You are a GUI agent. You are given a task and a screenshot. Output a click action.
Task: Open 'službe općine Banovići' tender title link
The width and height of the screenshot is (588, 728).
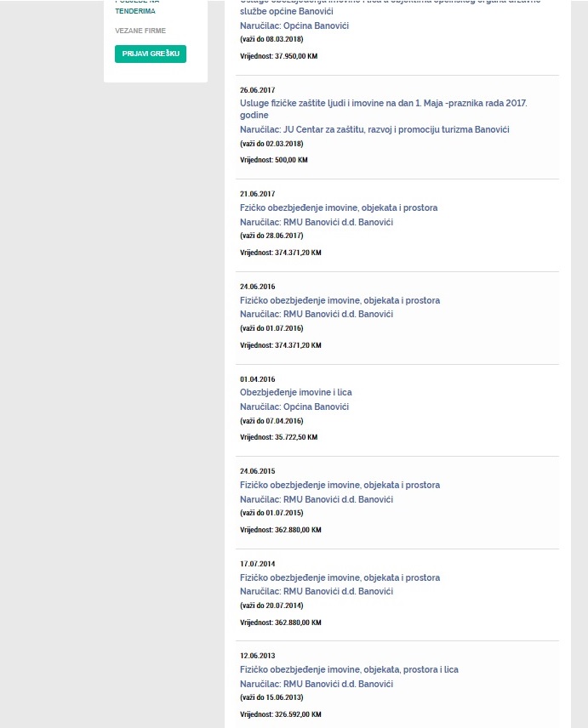tap(286, 11)
